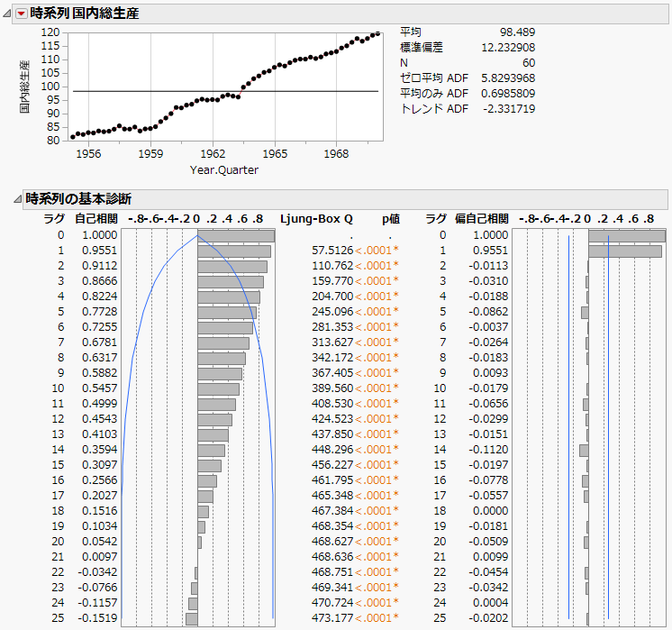Click the horizontal mean line in the time series plot
Image resolution: width=672 pixels, height=630 pixels.
click(225, 91)
